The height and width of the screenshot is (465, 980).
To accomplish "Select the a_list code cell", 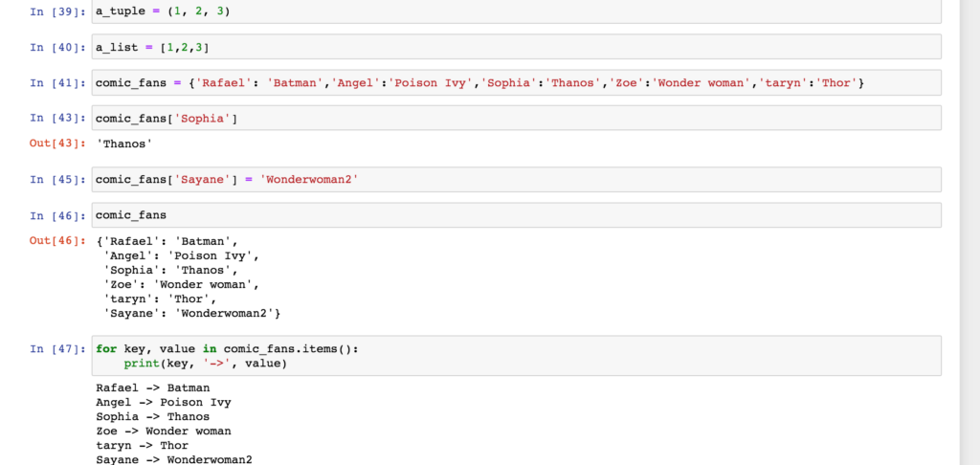I will tap(516, 47).
